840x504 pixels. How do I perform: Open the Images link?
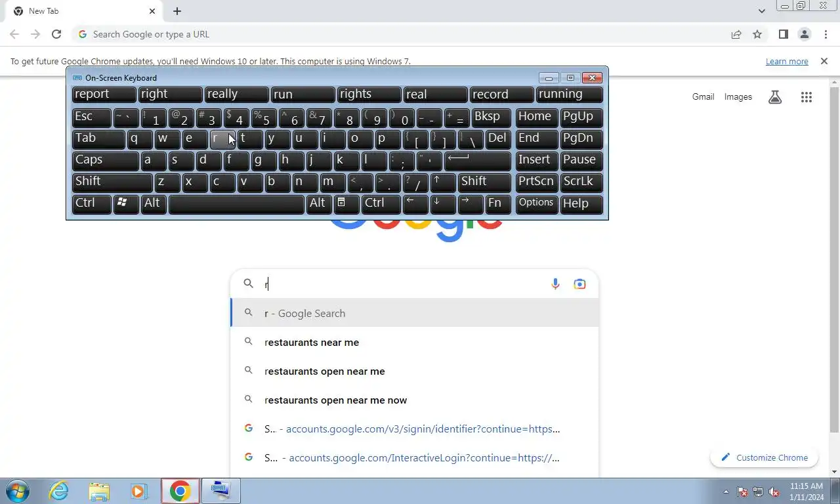coord(738,97)
